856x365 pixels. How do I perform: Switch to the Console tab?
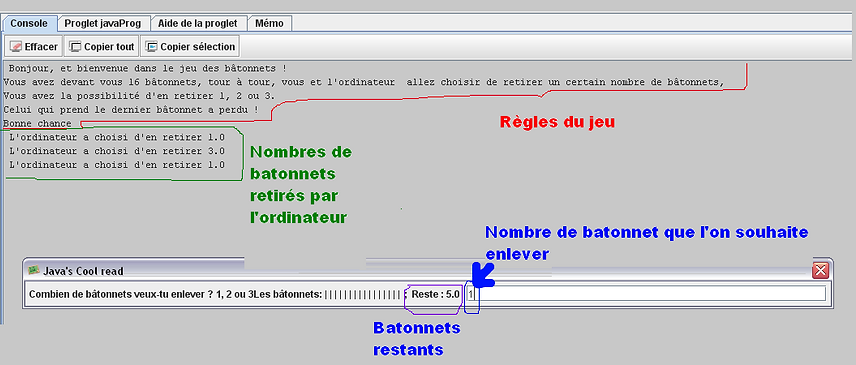(x=30, y=23)
